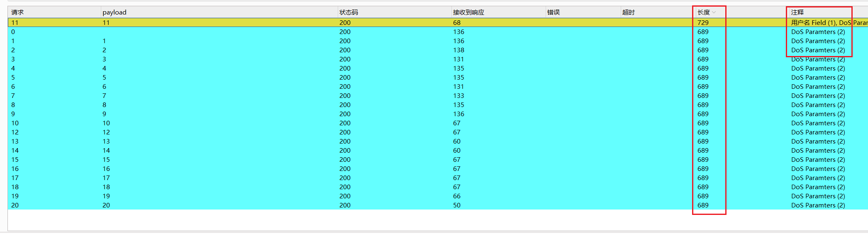This screenshot has width=868, height=234.
Task: Select request number 1 in 请求 column
Action: [x=13, y=41]
